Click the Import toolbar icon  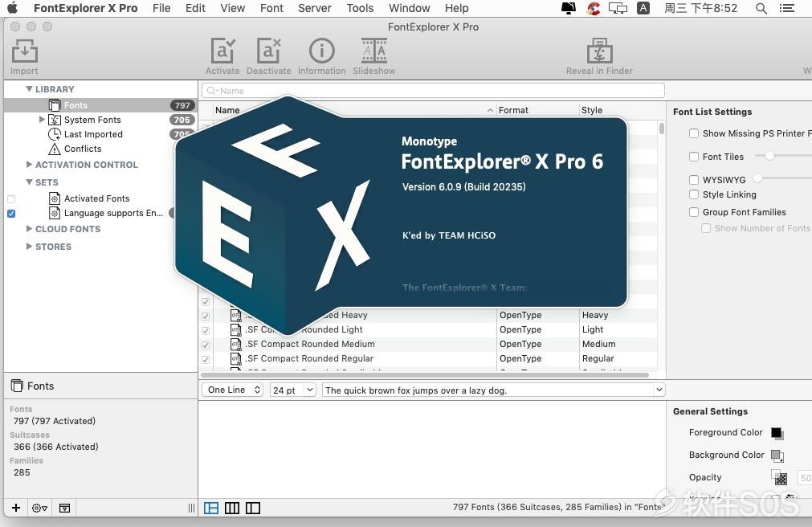(x=24, y=51)
